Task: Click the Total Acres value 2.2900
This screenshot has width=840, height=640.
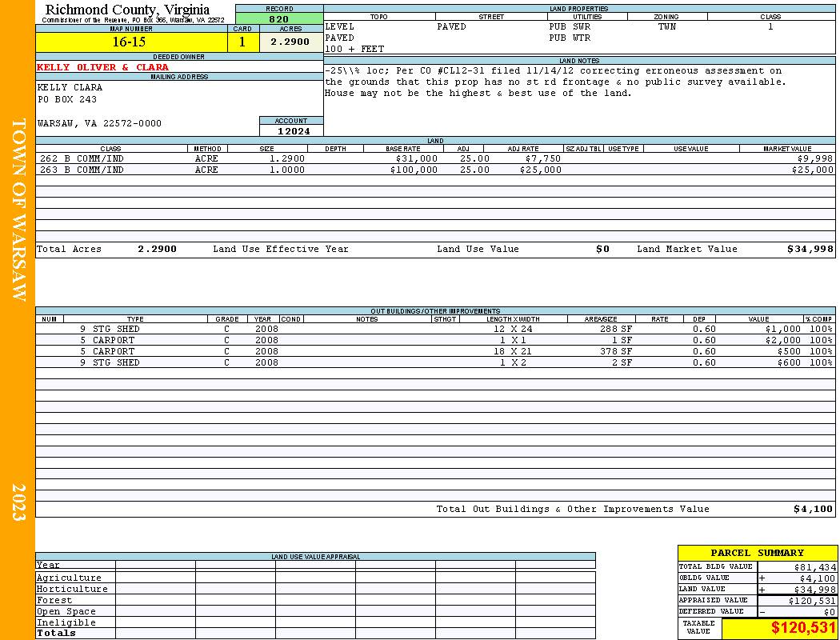Action: pos(157,249)
